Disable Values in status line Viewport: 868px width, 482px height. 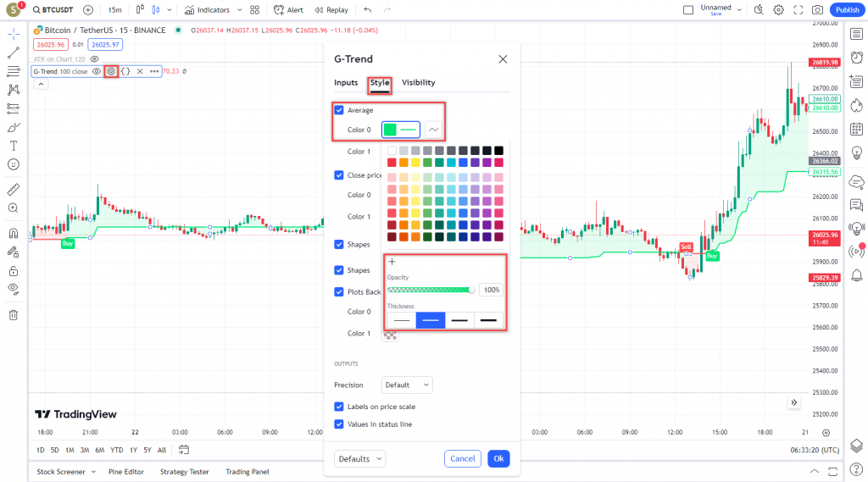[x=339, y=424]
